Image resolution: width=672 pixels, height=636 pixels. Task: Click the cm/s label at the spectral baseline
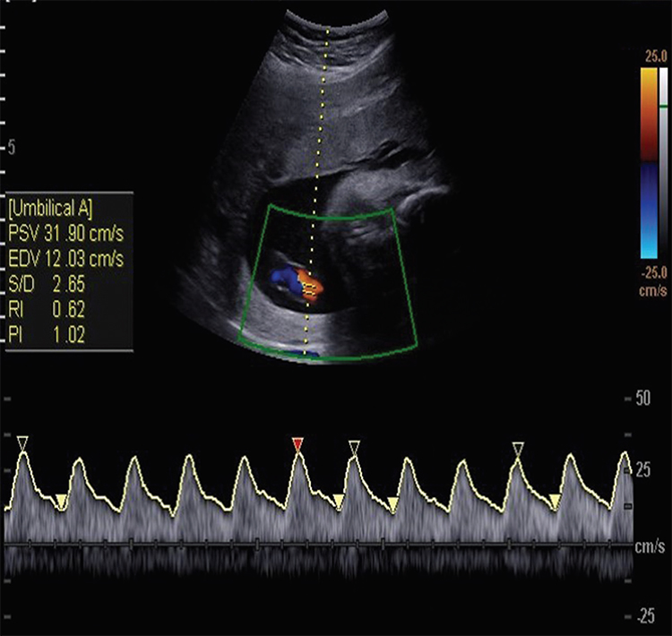647,546
